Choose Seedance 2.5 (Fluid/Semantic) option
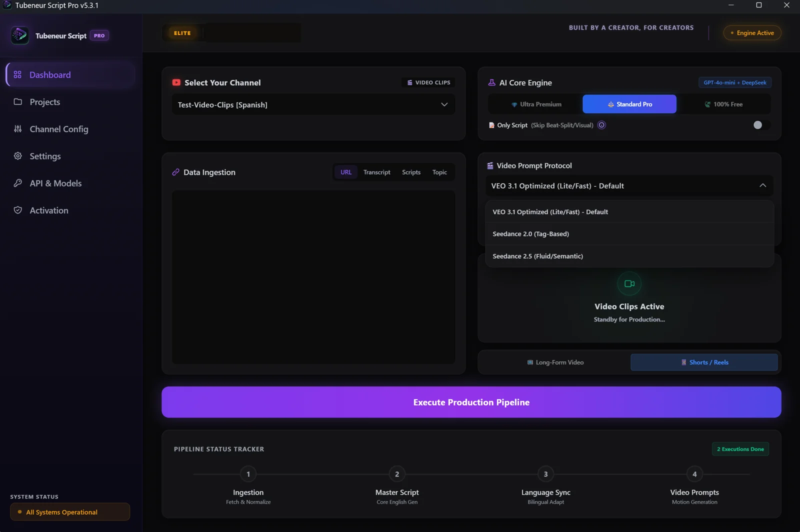This screenshot has height=532, width=800. (629, 256)
